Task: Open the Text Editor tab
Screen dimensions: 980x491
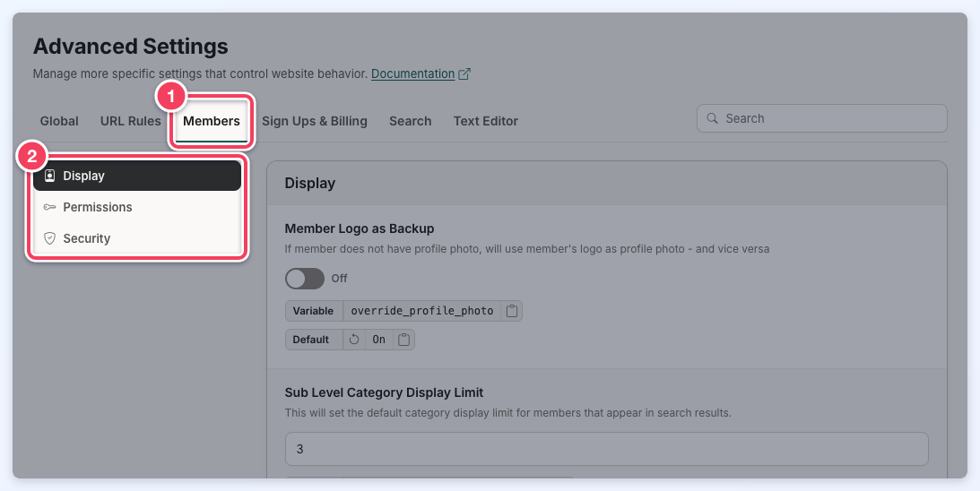Action: tap(486, 121)
